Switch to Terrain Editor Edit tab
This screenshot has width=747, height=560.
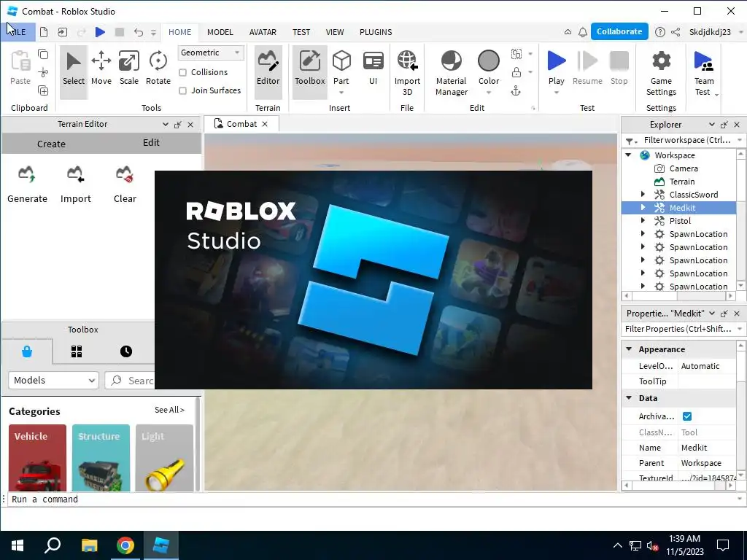151,143
